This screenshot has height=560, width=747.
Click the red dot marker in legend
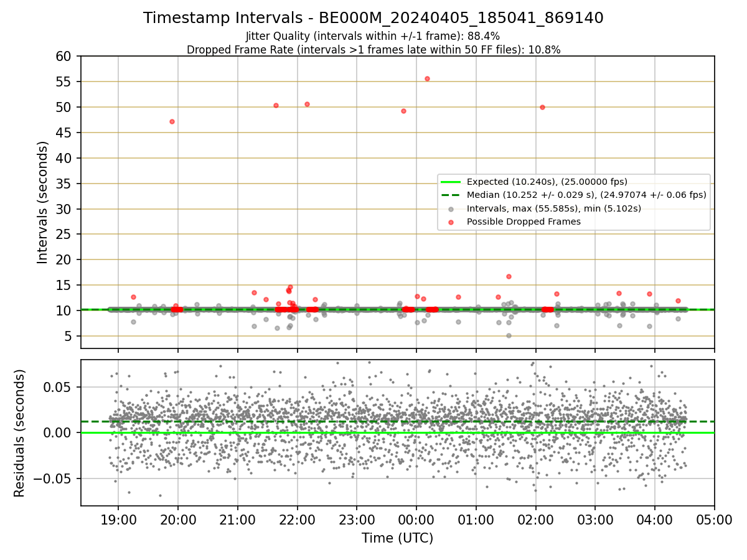click(451, 222)
